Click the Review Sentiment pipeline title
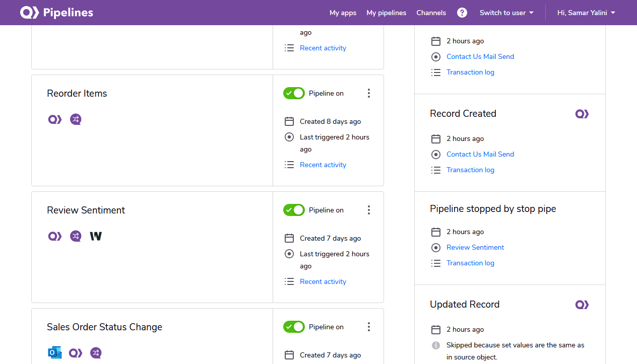 pos(86,210)
